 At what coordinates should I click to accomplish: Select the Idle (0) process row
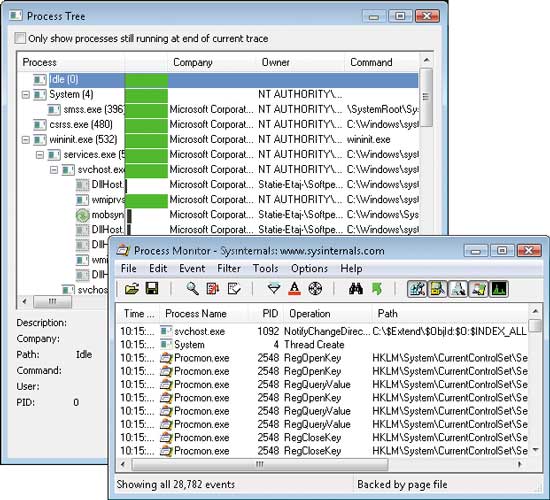click(x=218, y=80)
